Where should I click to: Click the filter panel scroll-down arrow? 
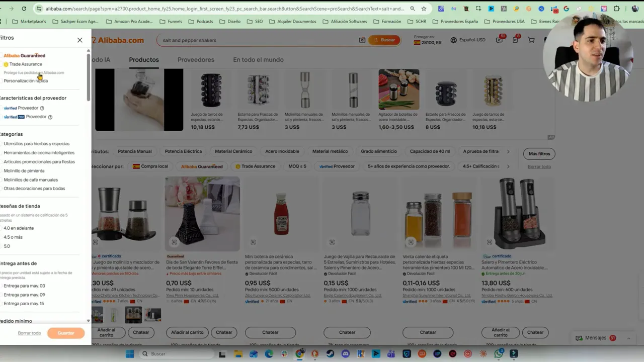coord(89,321)
